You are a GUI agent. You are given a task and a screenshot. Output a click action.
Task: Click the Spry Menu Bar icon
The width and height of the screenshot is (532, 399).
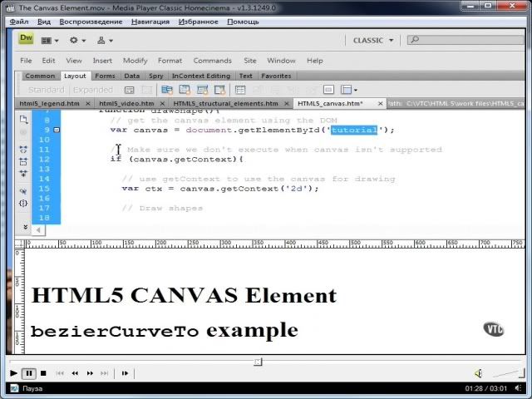(x=167, y=90)
